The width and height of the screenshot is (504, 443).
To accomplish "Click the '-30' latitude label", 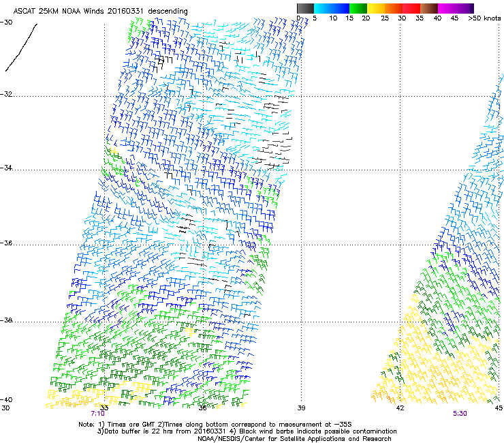I will [6, 22].
